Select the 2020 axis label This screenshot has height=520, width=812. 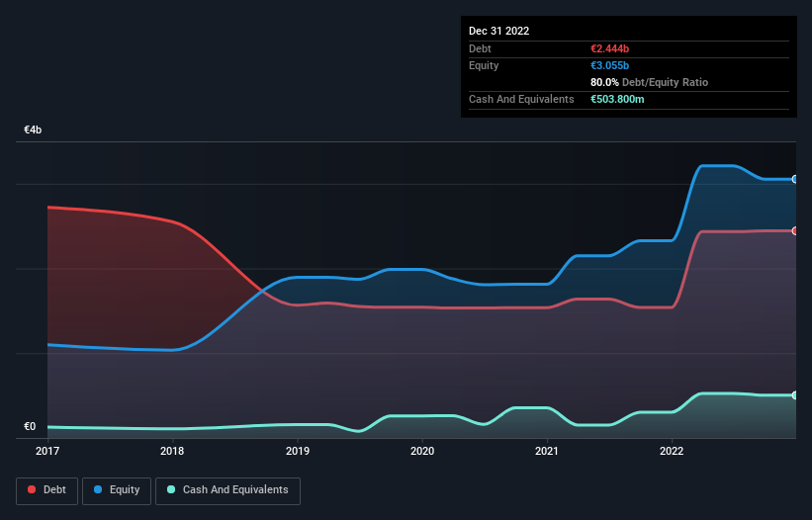click(422, 451)
